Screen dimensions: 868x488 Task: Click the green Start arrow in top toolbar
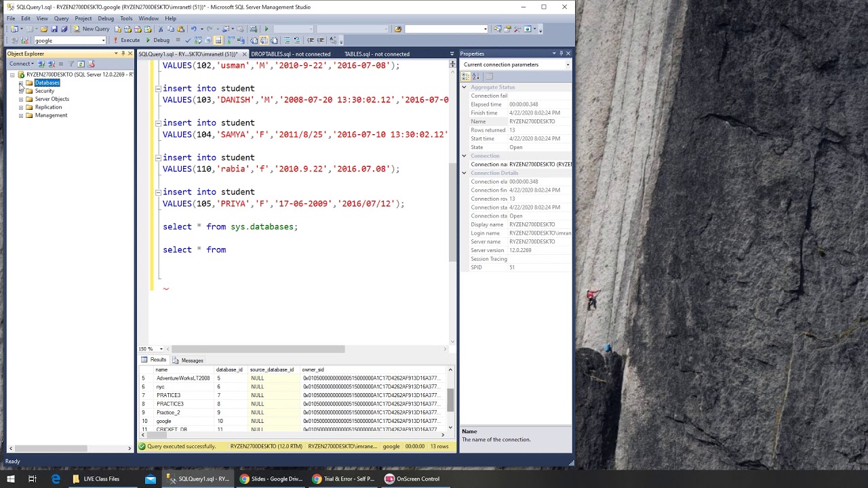267,29
